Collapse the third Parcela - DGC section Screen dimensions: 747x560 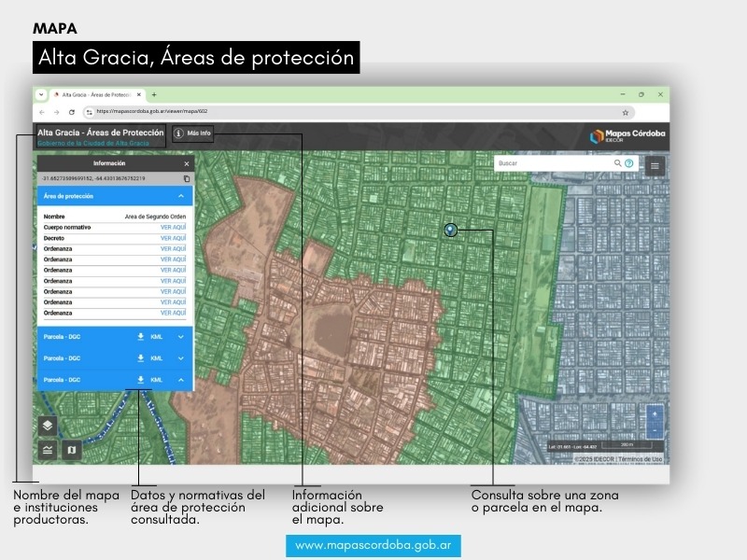[181, 380]
